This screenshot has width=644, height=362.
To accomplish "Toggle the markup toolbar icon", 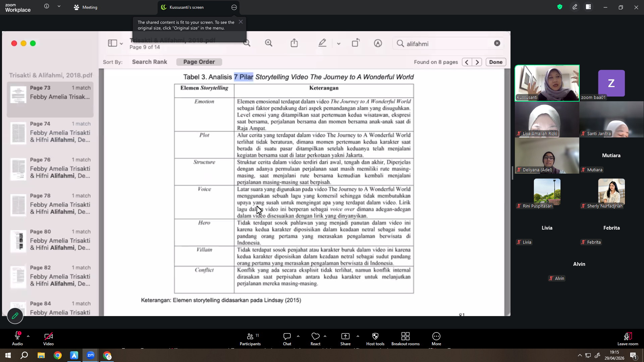I will (378, 43).
